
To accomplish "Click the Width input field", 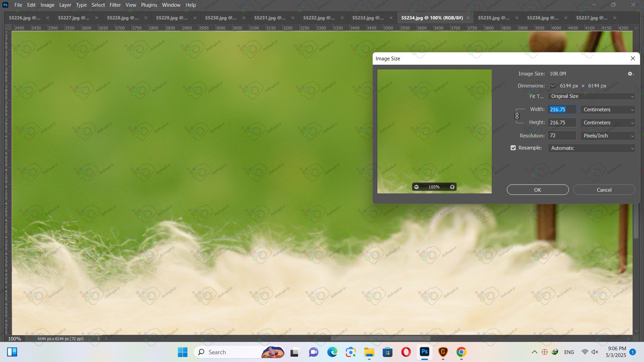I will coord(562,110).
